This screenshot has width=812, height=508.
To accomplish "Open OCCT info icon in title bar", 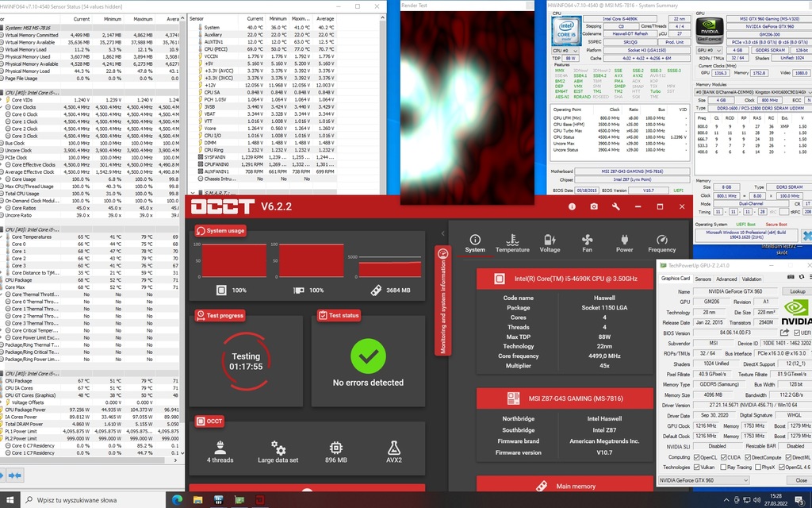I will tap(572, 206).
